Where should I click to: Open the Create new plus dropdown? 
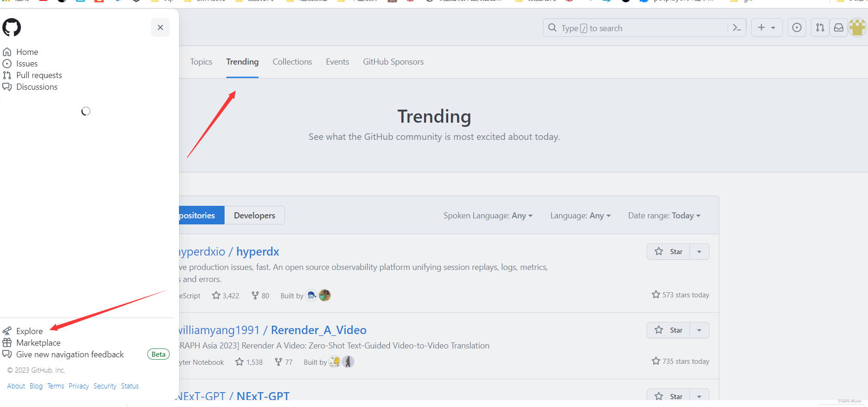[x=767, y=28]
